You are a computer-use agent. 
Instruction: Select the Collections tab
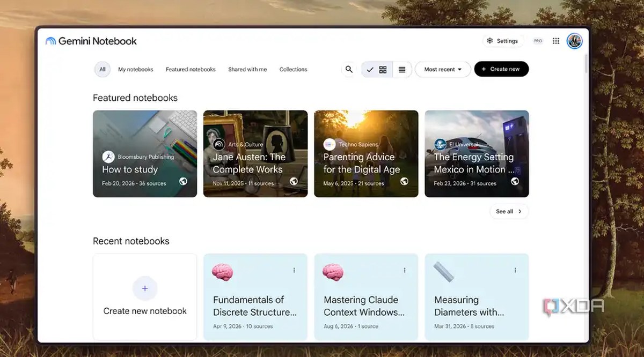tap(293, 69)
